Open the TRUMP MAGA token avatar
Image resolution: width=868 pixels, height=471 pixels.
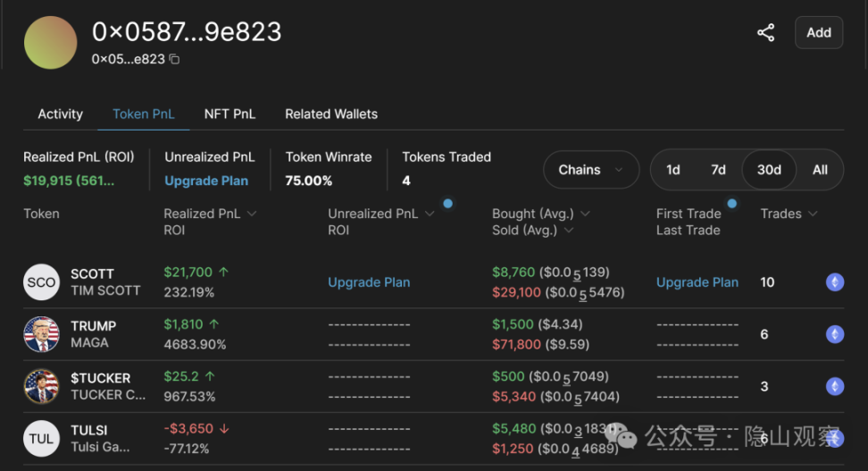click(x=41, y=334)
